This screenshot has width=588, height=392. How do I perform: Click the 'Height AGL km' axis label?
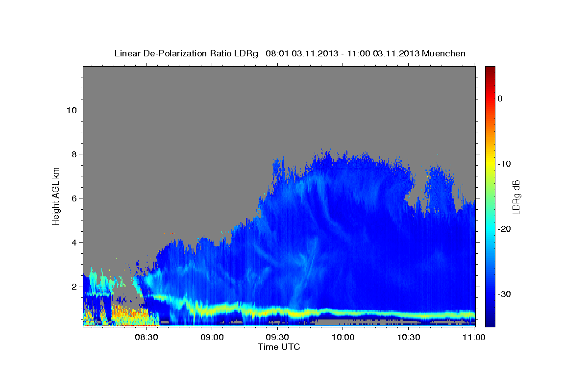pos(56,196)
